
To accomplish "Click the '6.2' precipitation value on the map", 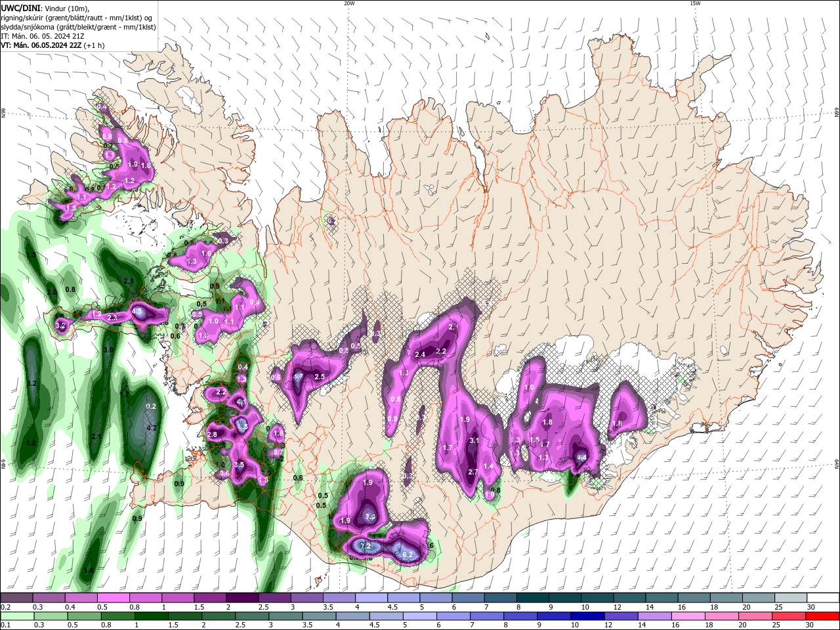I will (x=407, y=555).
